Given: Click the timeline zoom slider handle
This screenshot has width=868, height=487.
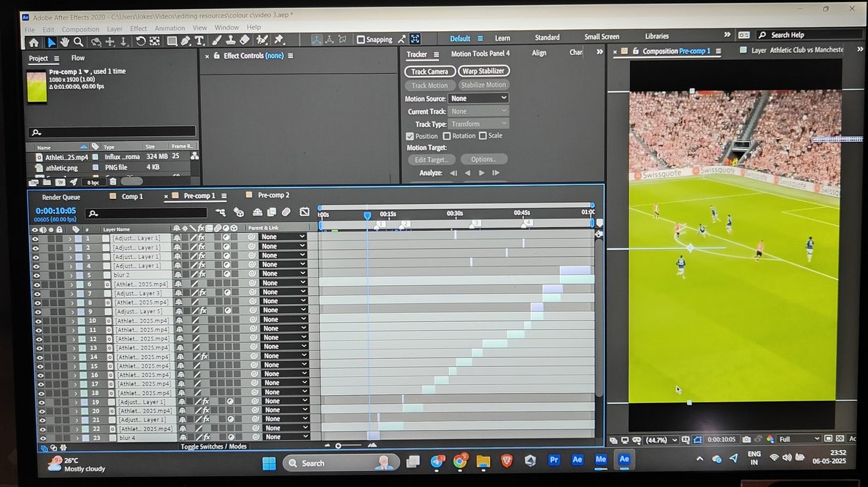Looking at the screenshot, I should pos(338,446).
